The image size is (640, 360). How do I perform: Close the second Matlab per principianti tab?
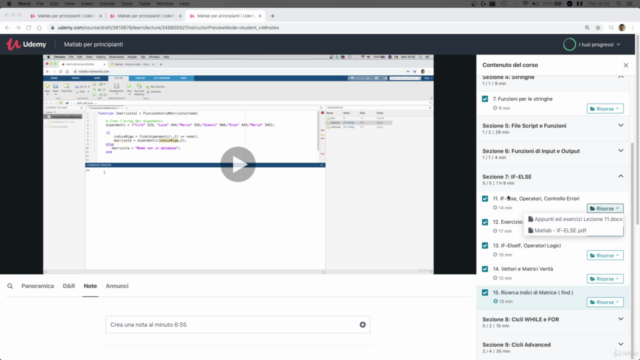[x=180, y=16]
